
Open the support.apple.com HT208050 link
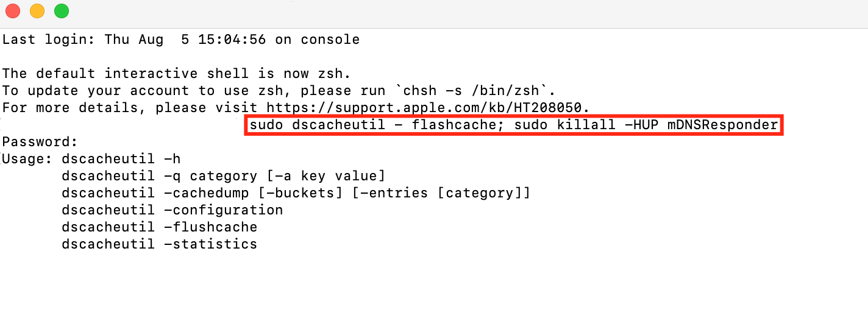(x=428, y=108)
